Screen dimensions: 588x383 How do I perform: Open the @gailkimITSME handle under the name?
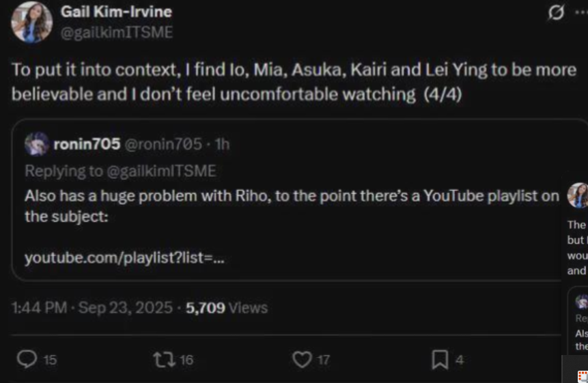(117, 32)
